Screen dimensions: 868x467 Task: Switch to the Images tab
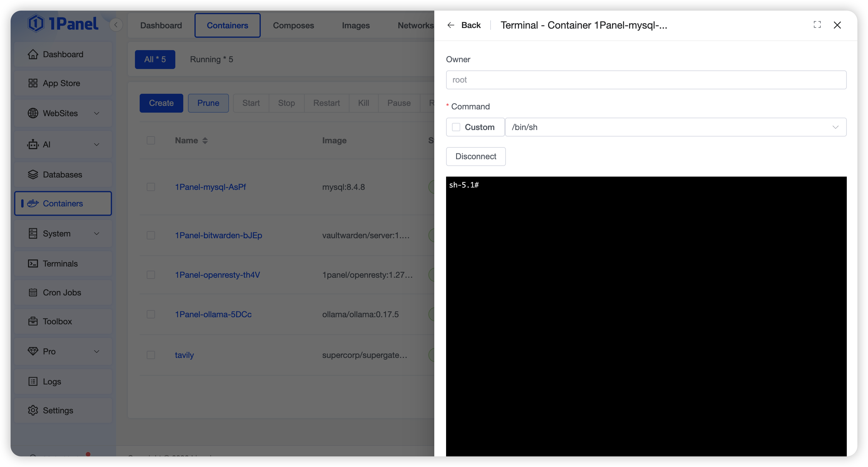pyautogui.click(x=356, y=25)
